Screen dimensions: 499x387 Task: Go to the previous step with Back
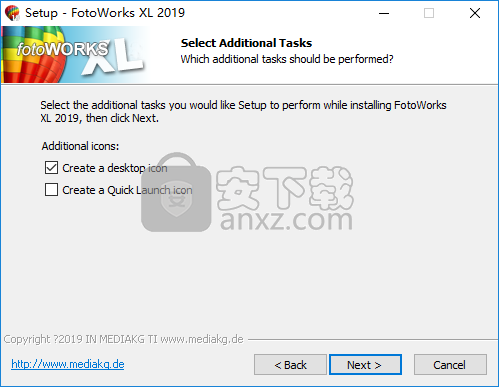[290, 365]
